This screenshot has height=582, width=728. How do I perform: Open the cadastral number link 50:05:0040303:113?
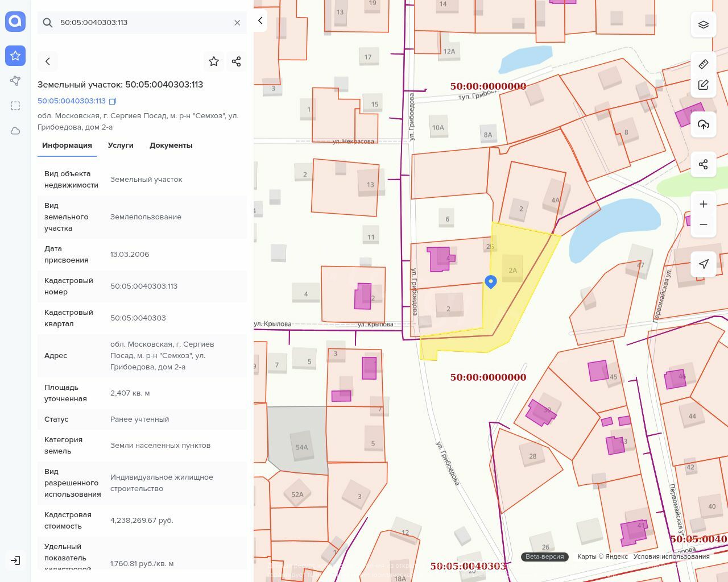(72, 101)
